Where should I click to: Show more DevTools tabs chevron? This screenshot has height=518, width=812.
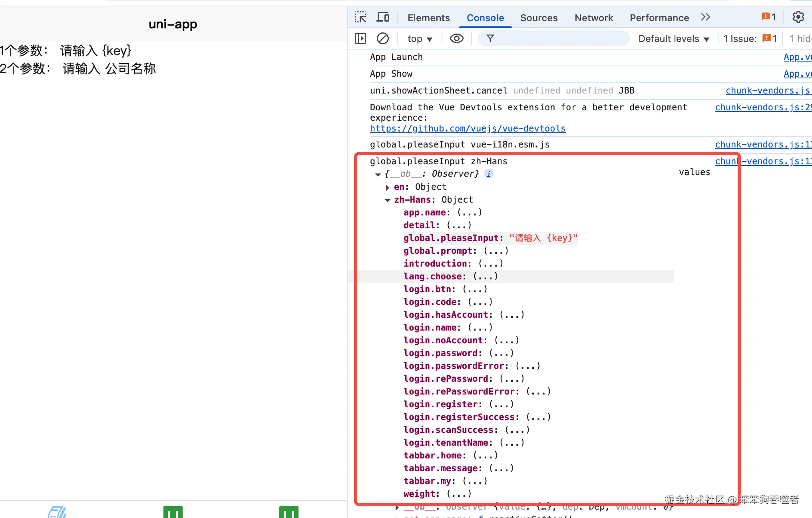coord(705,17)
